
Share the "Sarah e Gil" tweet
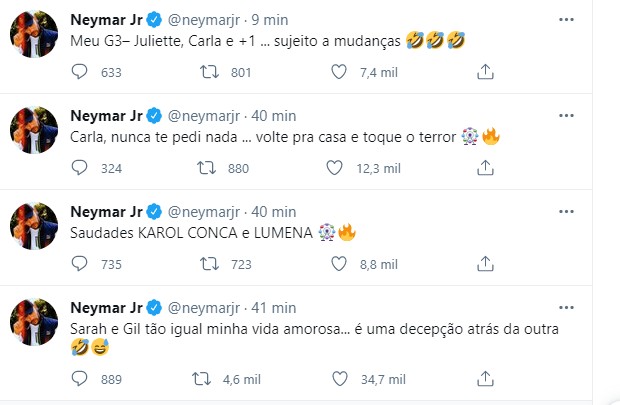point(485,379)
